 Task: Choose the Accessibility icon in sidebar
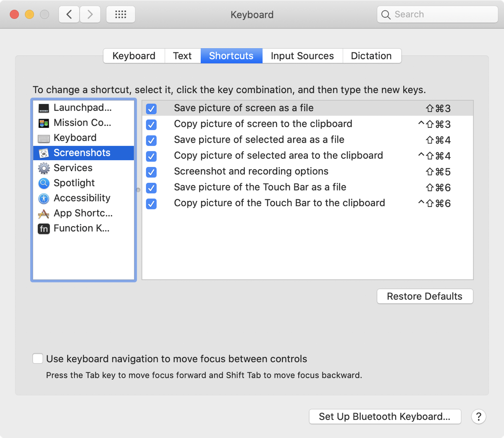coord(44,198)
